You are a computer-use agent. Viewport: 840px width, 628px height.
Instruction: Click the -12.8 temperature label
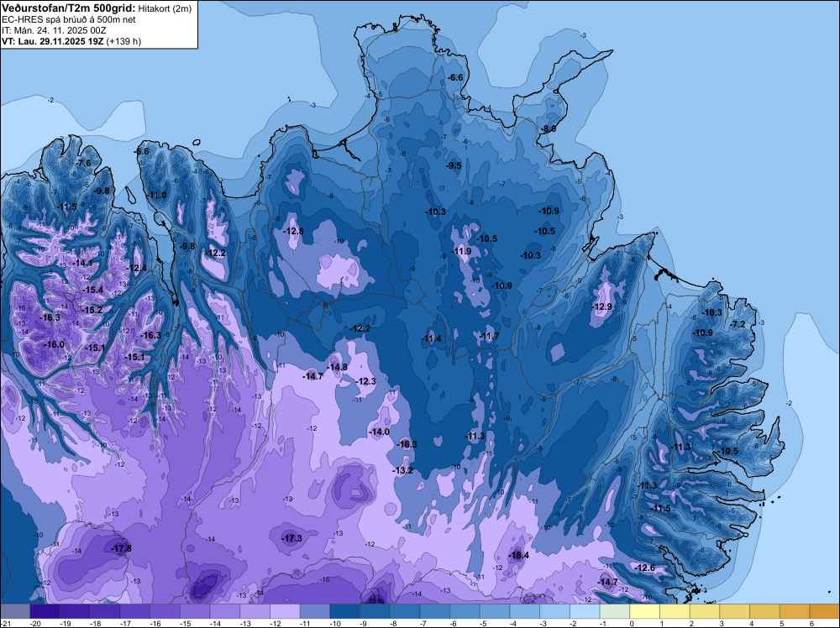293,231
